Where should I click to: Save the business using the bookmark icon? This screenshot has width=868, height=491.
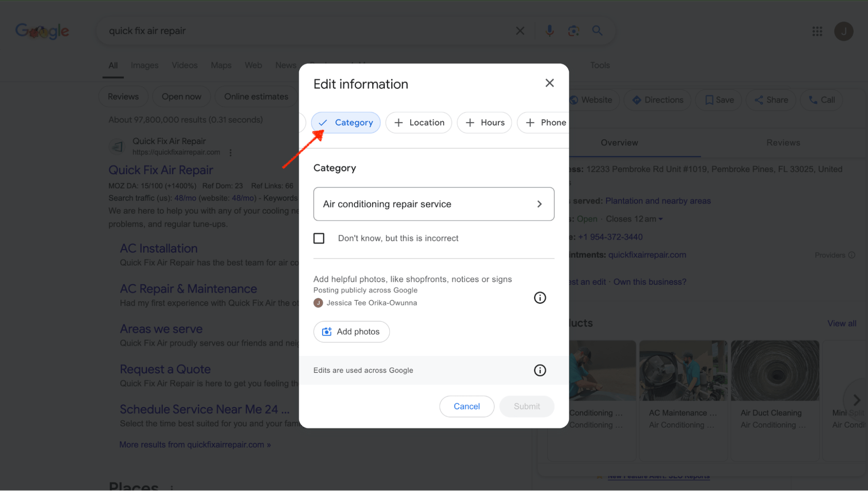[709, 100]
